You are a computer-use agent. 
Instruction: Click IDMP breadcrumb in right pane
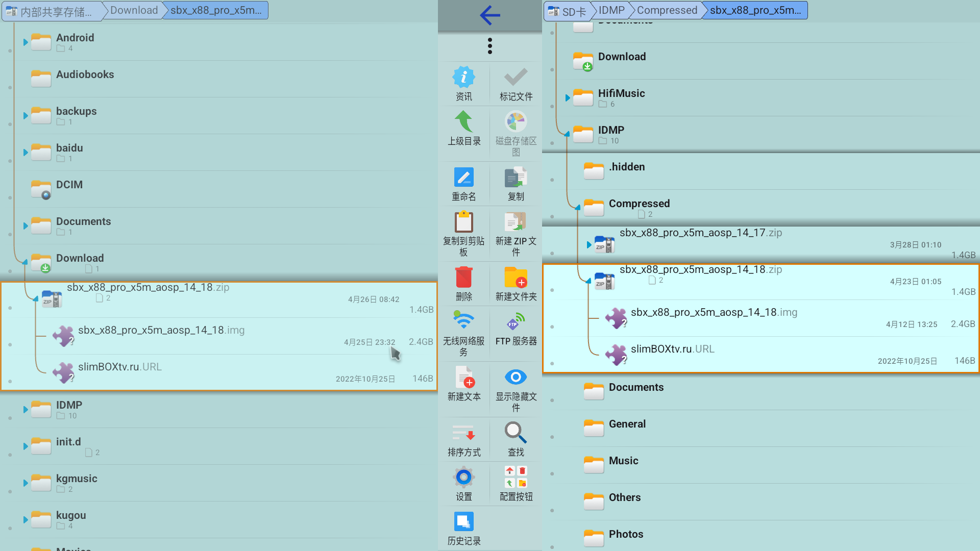[611, 11]
